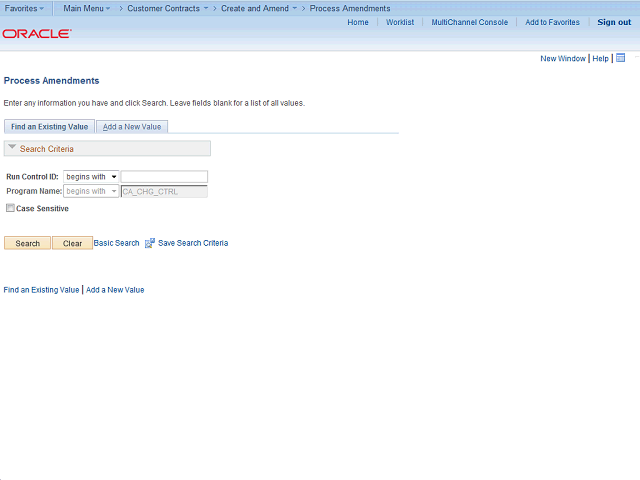Screen dimensions: 640x480
Task: Open the Worklist link
Action: pos(400,22)
